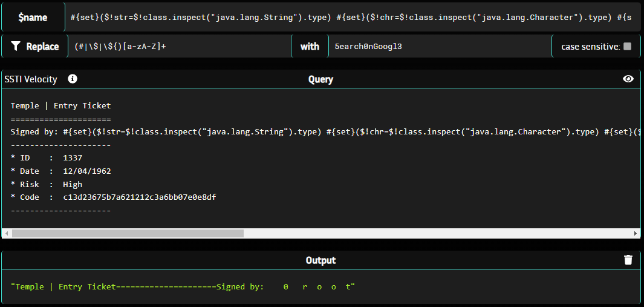Screen dimensions: 644x307
Task: Enable the case sensitive checkbox
Action: 627,47
